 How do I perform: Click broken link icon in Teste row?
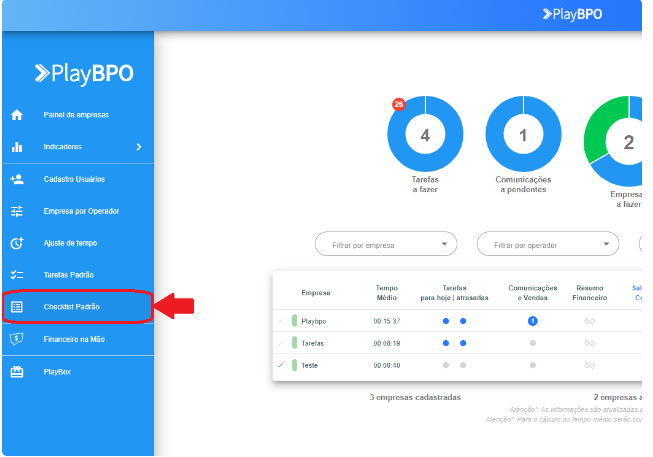coord(590,365)
